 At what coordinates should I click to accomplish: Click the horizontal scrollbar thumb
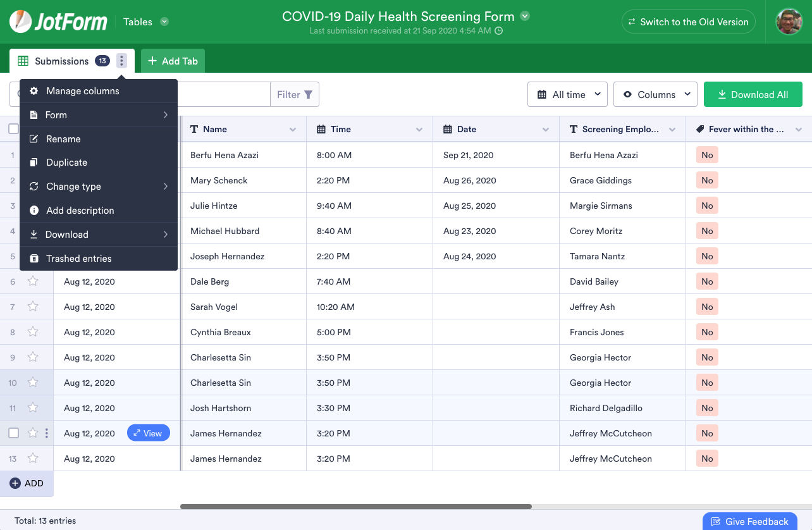coord(356,506)
